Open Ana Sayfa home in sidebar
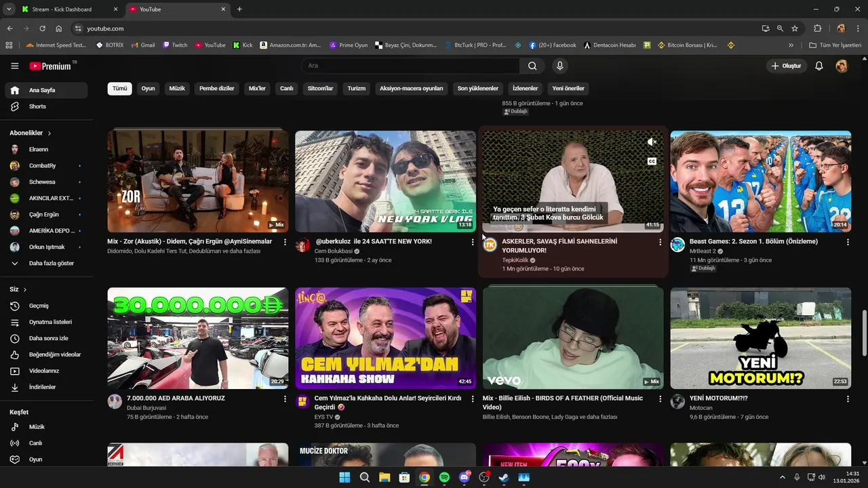This screenshot has height=488, width=868. coord(46,90)
